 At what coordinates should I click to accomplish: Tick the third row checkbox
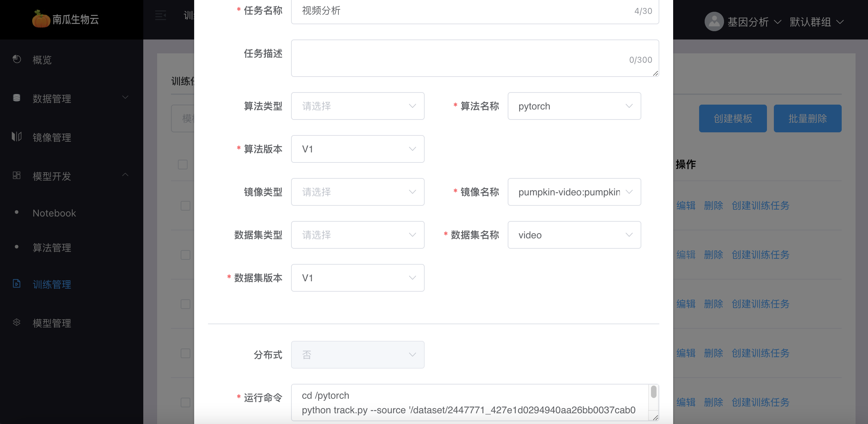186,304
